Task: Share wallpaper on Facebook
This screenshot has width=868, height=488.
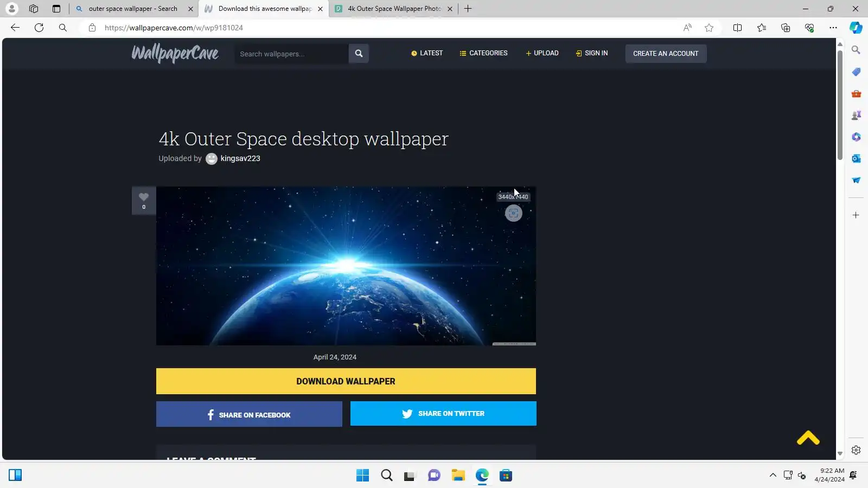Action: pyautogui.click(x=249, y=414)
